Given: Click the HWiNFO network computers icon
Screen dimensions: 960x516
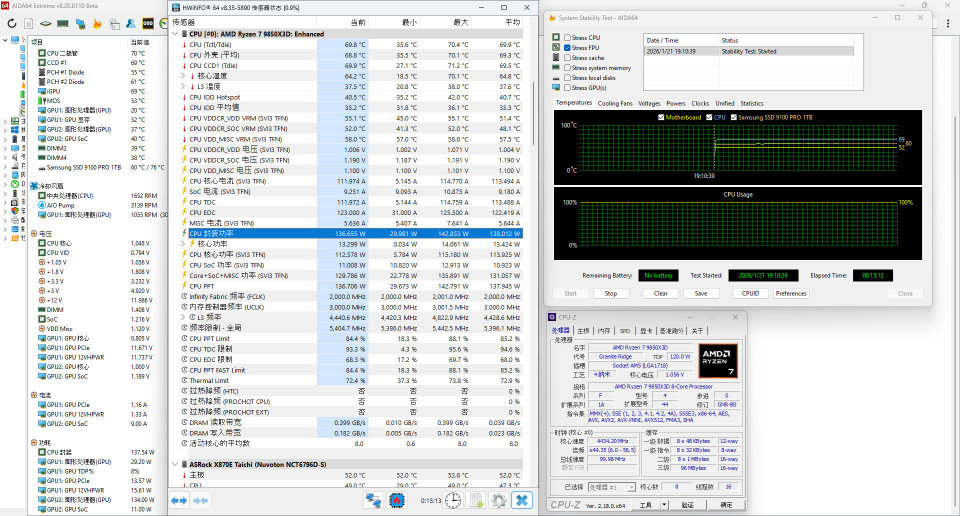Looking at the screenshot, I should tap(374, 499).
